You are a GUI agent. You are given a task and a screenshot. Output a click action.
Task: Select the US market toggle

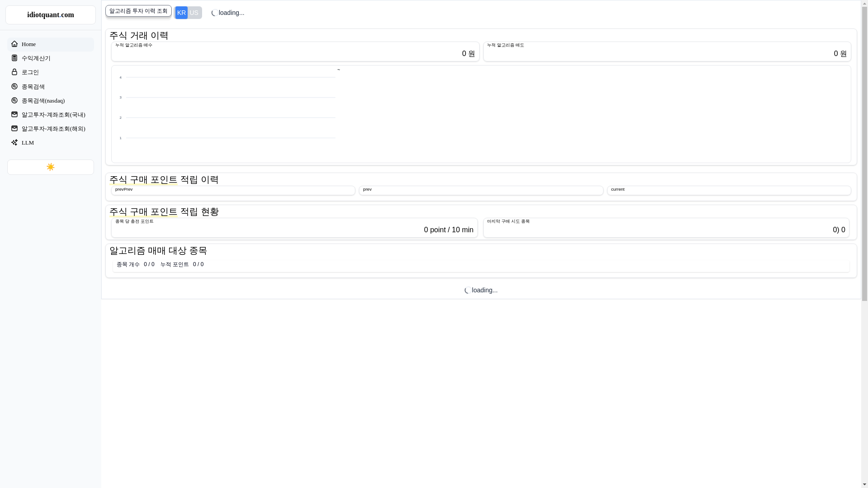pyautogui.click(x=194, y=13)
